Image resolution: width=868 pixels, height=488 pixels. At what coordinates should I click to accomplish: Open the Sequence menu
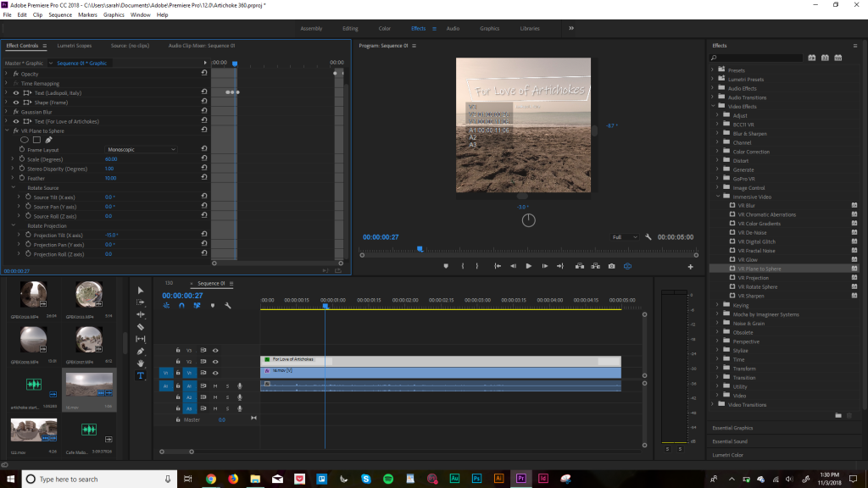[x=60, y=15]
